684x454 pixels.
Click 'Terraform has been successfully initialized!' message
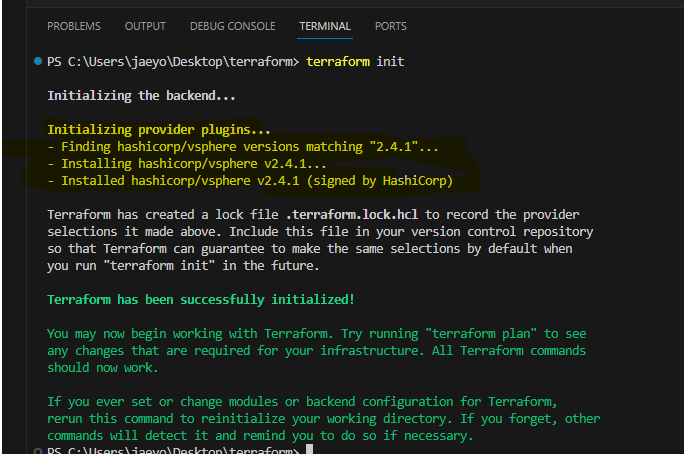(201, 300)
